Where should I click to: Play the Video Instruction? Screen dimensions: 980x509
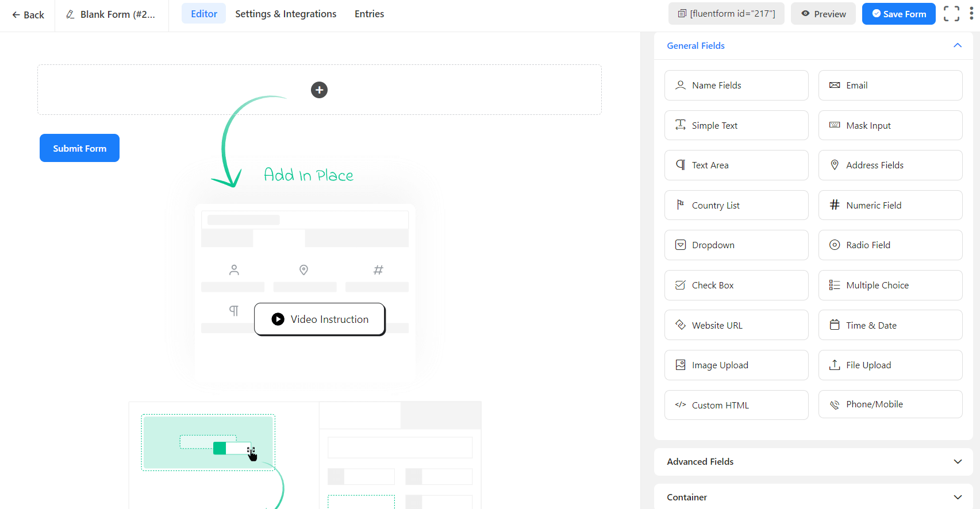(320, 319)
